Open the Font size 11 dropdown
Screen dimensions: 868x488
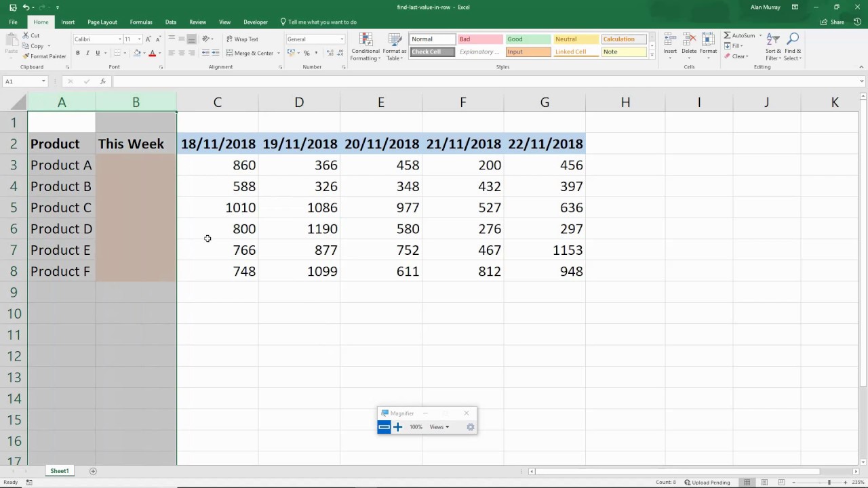point(139,39)
